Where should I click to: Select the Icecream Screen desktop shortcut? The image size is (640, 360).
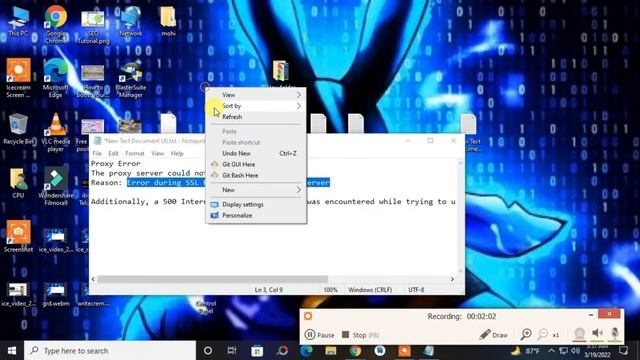coord(18,78)
